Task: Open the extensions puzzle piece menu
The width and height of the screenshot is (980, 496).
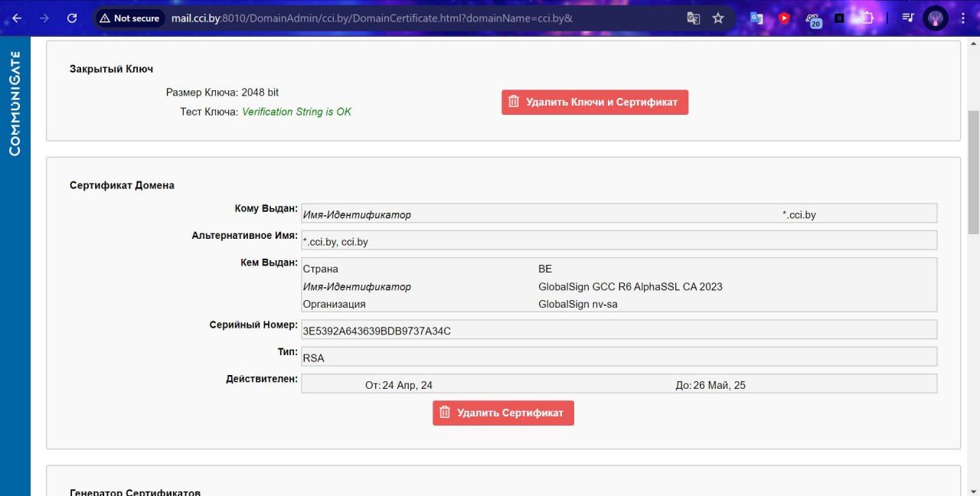Action: [x=867, y=18]
